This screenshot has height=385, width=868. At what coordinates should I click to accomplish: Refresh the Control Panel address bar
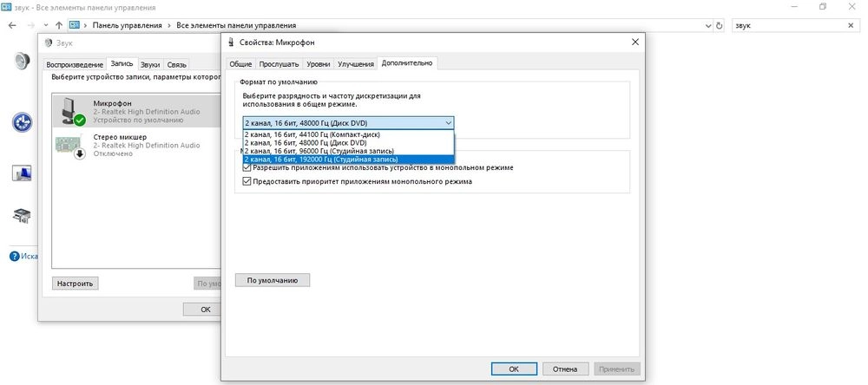click(720, 26)
